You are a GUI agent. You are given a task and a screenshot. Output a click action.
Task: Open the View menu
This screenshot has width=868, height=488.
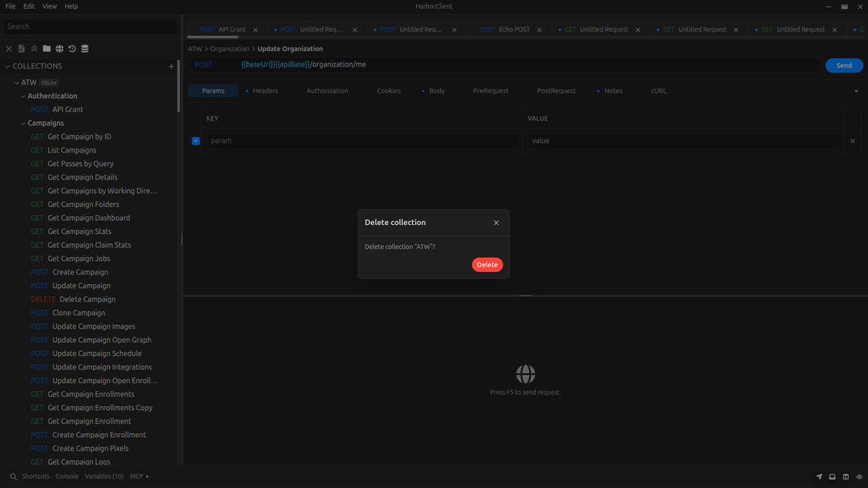point(50,6)
